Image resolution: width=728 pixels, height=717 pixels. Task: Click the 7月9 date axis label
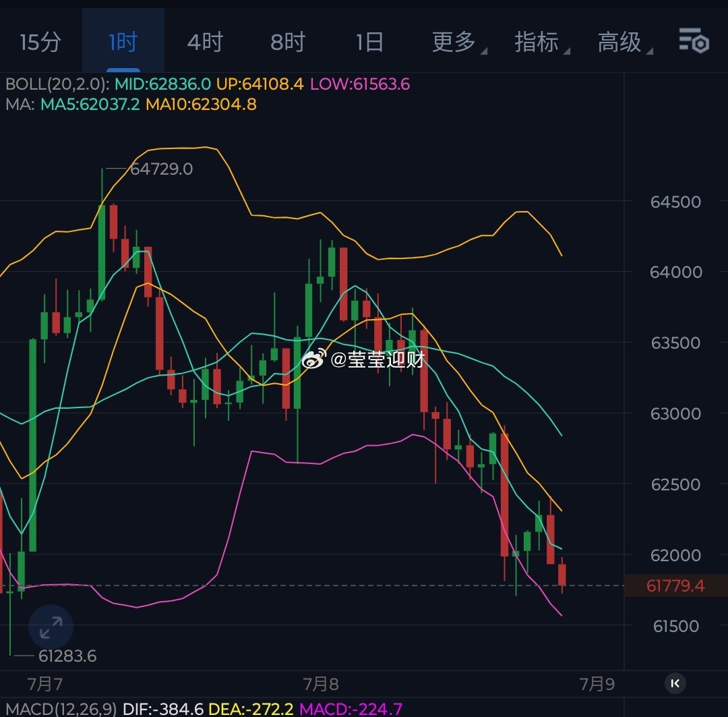597,684
